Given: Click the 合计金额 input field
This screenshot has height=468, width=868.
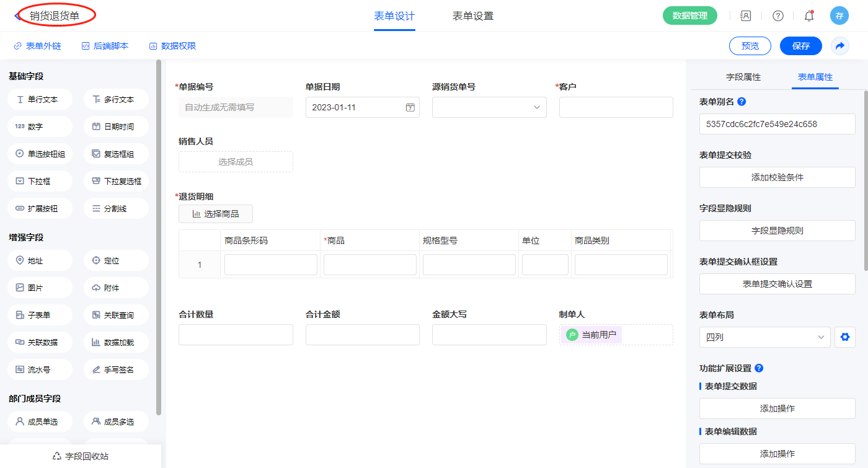Looking at the screenshot, I should [x=362, y=335].
